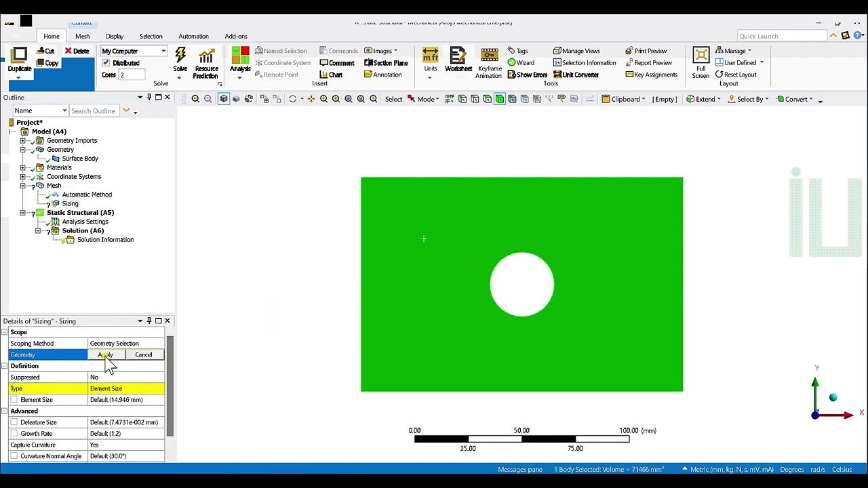
Task: Enter Full Screen mode
Action: click(x=701, y=63)
